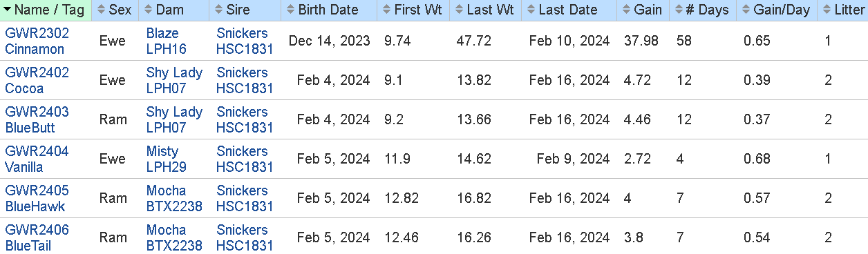Open dam Misty LPH29 link
868x254 pixels.
[x=167, y=159]
